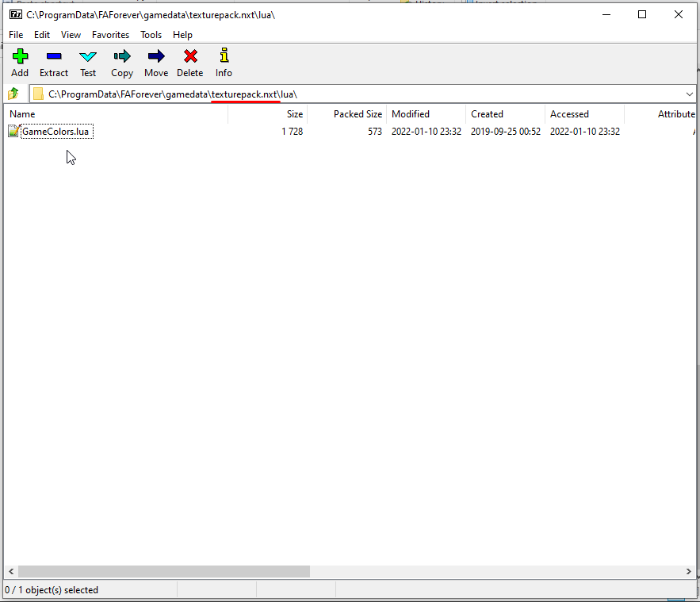This screenshot has height=602, width=700.
Task: Close the 7-Zip window
Action: point(679,15)
